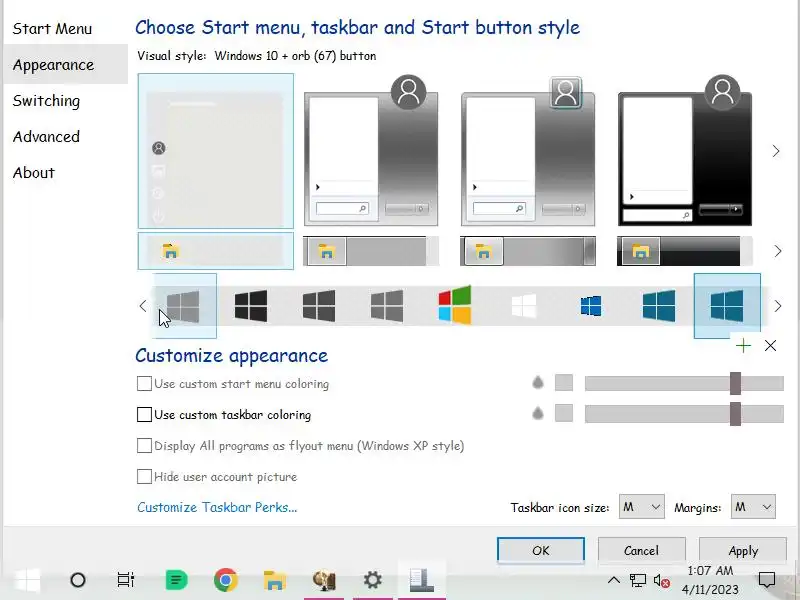Click the taskbar color droplet icon
800x600 pixels.
[x=538, y=413]
